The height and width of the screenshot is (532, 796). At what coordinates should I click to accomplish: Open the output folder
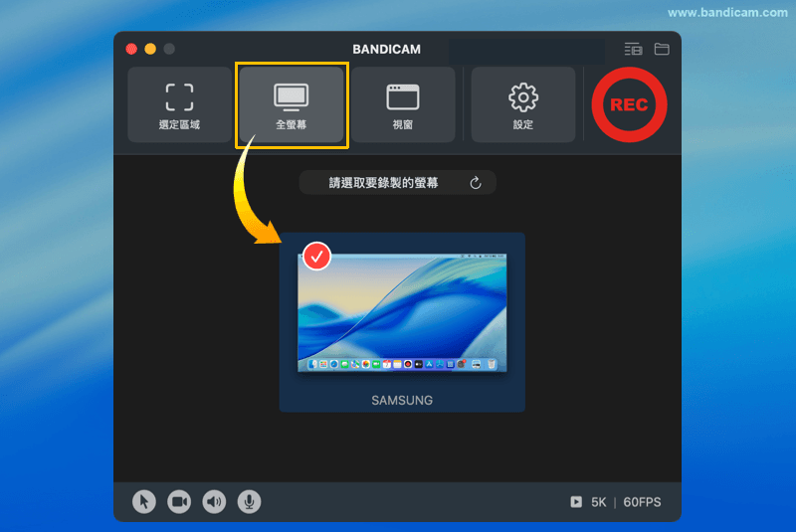(662, 49)
